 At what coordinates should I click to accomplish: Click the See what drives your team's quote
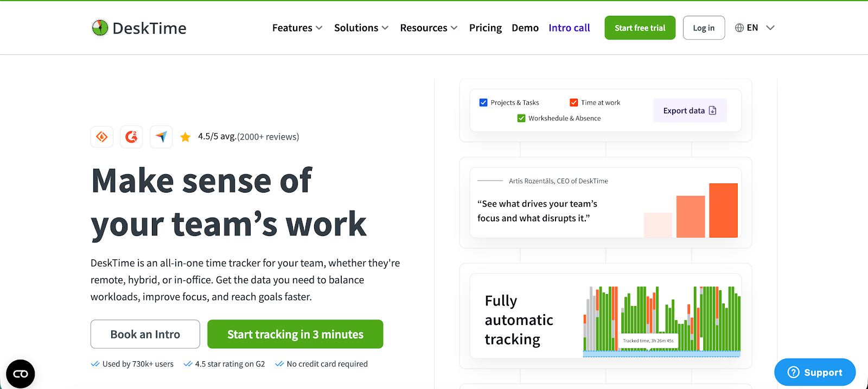coord(537,211)
